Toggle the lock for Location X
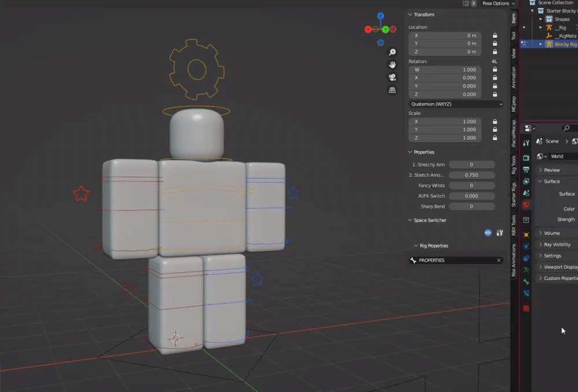 495,35
